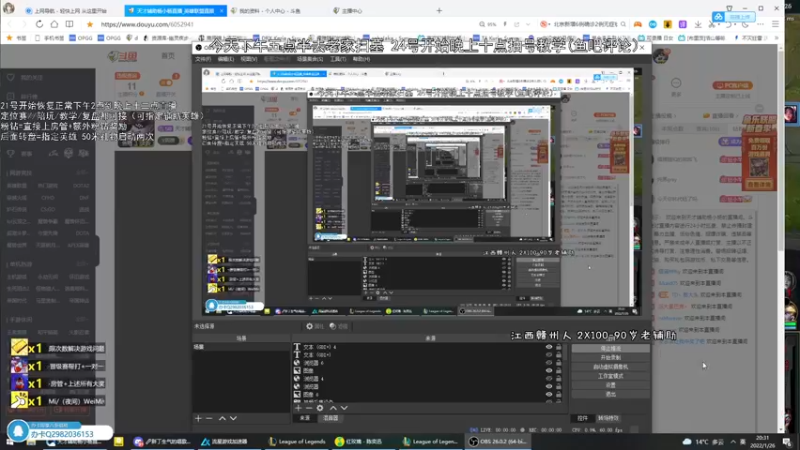
Task: Toggle lock on 浏览器 6 source
Action: [559, 363]
